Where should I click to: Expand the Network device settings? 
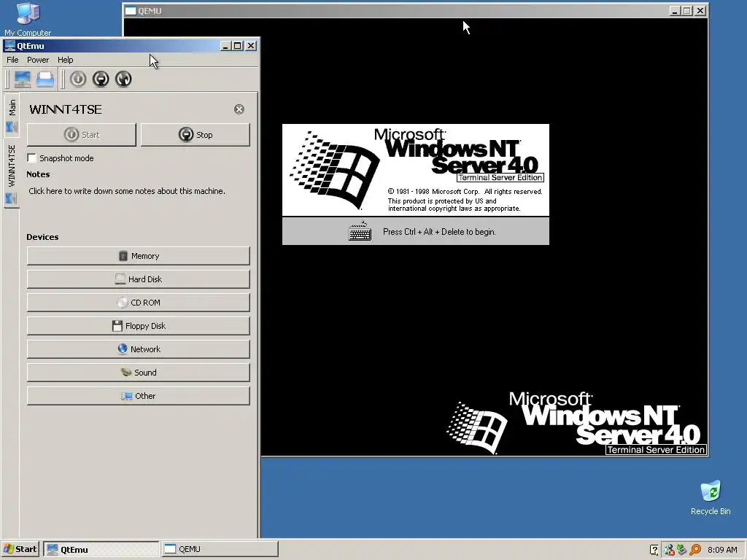(138, 349)
